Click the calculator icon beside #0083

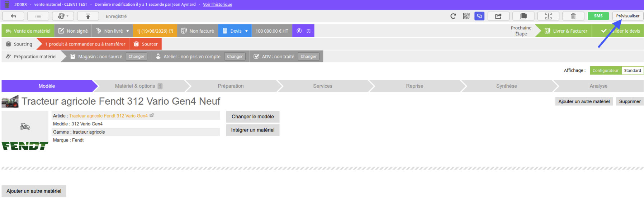coord(7,4)
